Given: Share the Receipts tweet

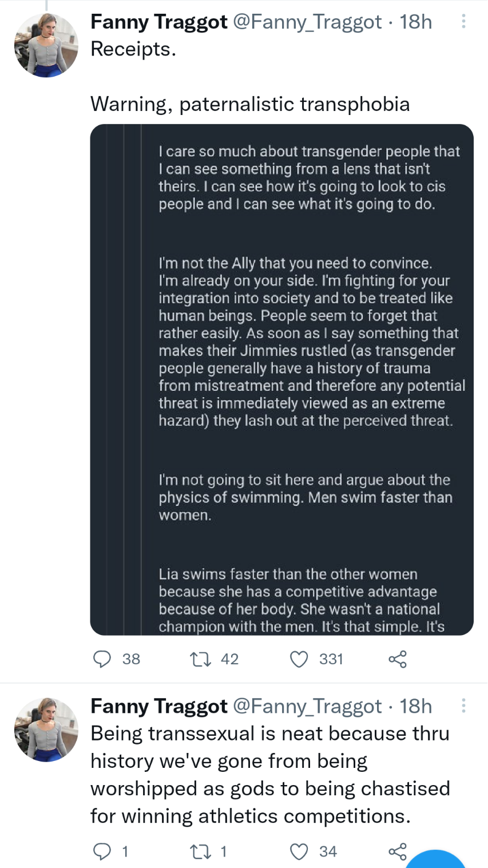Looking at the screenshot, I should coord(398,659).
